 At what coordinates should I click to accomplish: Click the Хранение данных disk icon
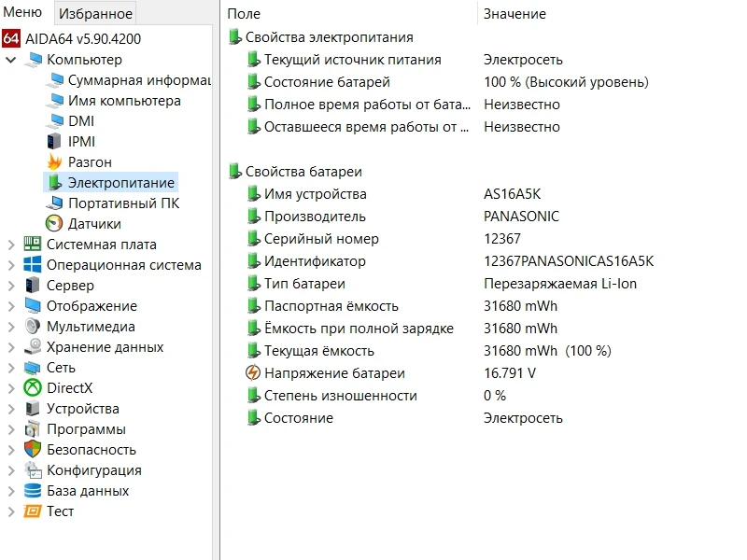(33, 346)
